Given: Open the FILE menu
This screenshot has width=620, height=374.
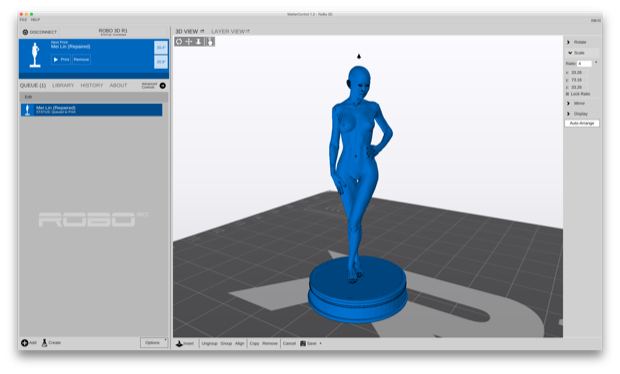Looking at the screenshot, I should click(23, 19).
